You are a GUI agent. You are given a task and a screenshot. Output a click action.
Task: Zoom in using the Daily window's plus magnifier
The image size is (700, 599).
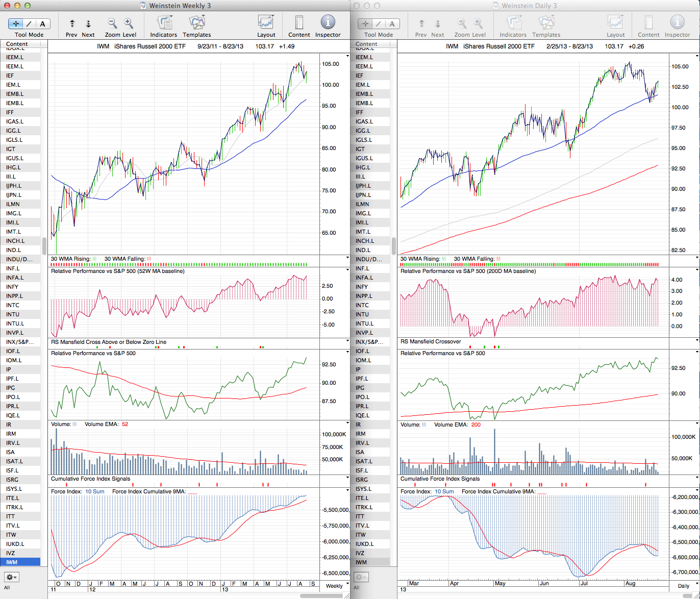click(x=478, y=23)
